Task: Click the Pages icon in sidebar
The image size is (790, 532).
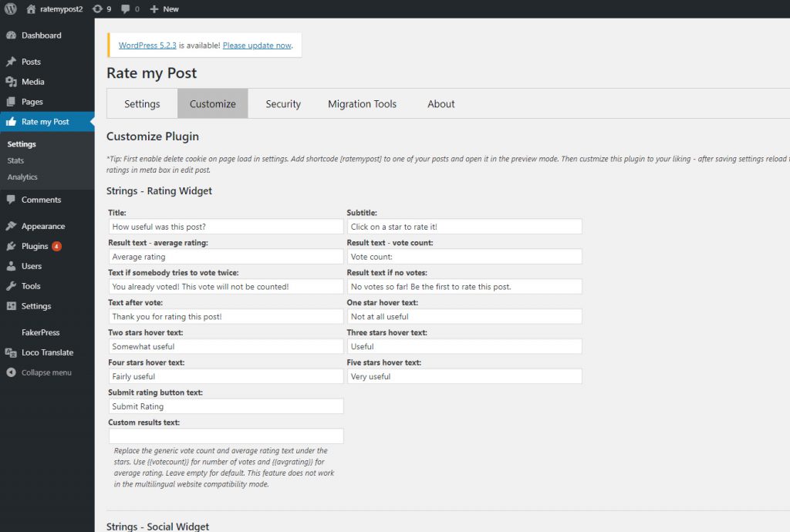Action: point(11,102)
